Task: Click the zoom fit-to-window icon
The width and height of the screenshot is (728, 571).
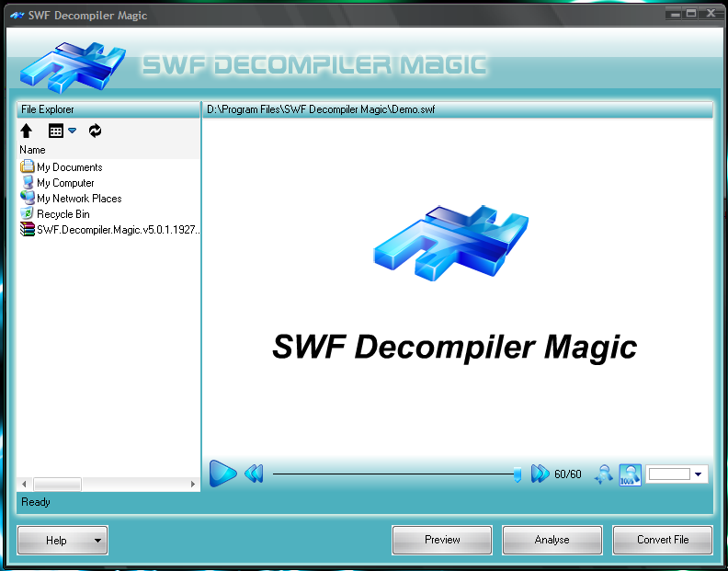Action: [604, 474]
